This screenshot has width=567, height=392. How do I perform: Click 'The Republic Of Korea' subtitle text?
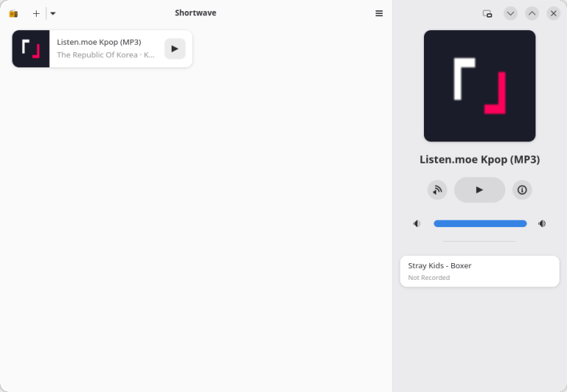click(x=98, y=55)
